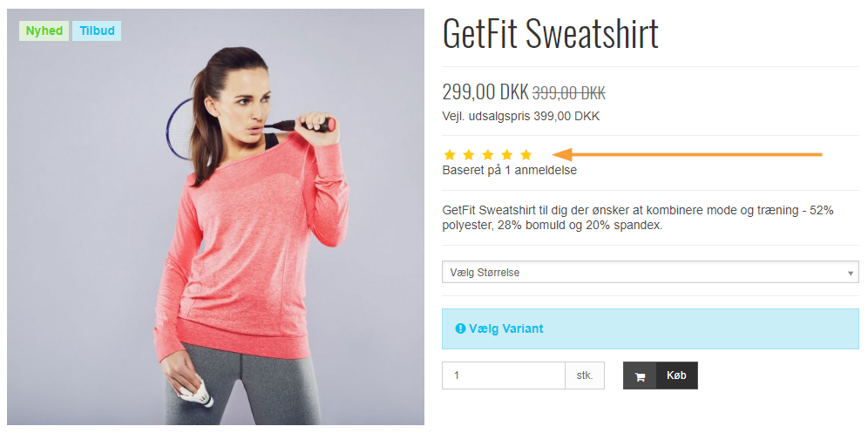Click the dropdown arrow of size selector

pyautogui.click(x=851, y=273)
